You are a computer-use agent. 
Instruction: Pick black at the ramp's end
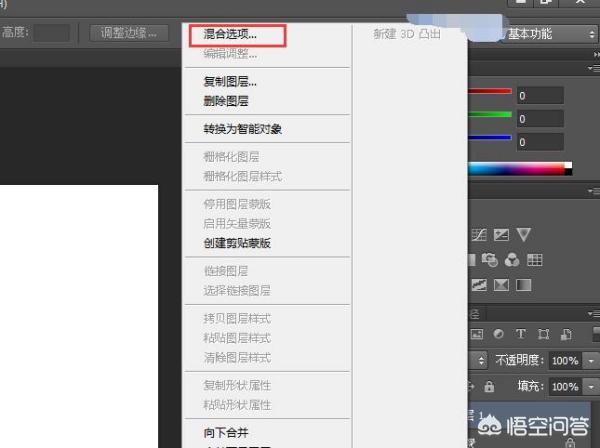(569, 172)
